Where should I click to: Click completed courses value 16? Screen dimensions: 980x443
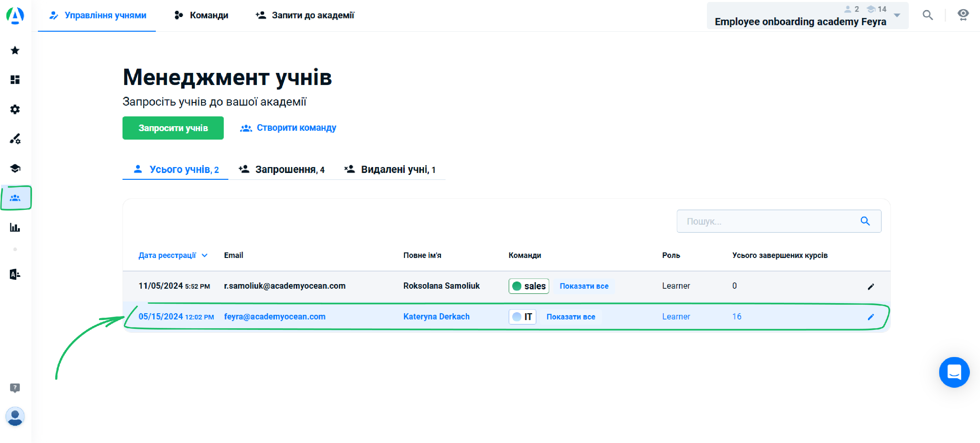click(x=737, y=316)
